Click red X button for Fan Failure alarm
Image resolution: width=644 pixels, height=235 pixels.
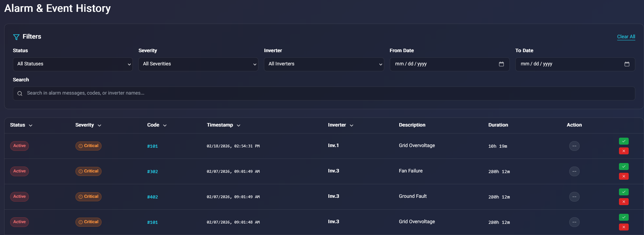click(x=623, y=176)
